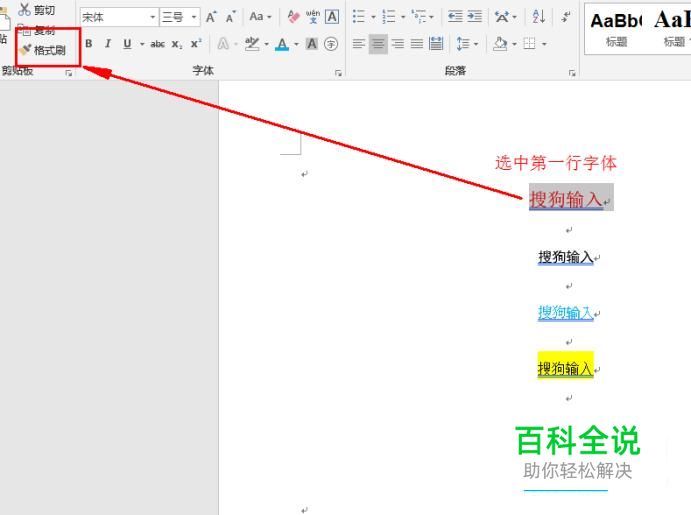Increase font size with the grow icon
691x515 pixels.
pos(211,17)
